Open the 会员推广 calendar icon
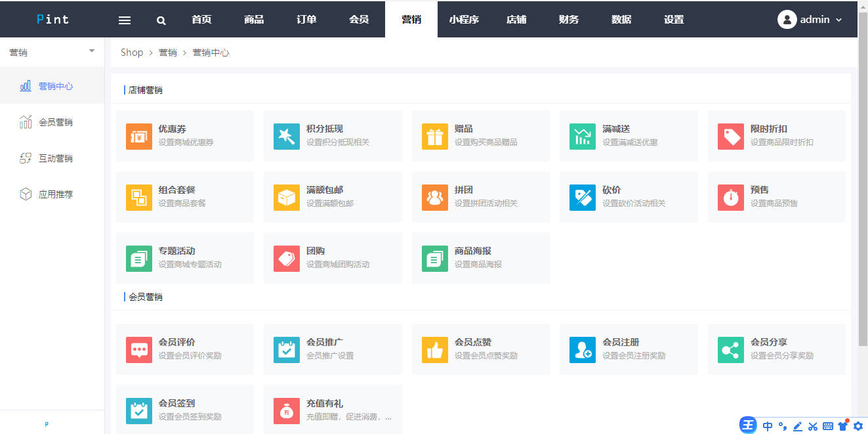The height and width of the screenshot is (434, 868). pyautogui.click(x=287, y=349)
